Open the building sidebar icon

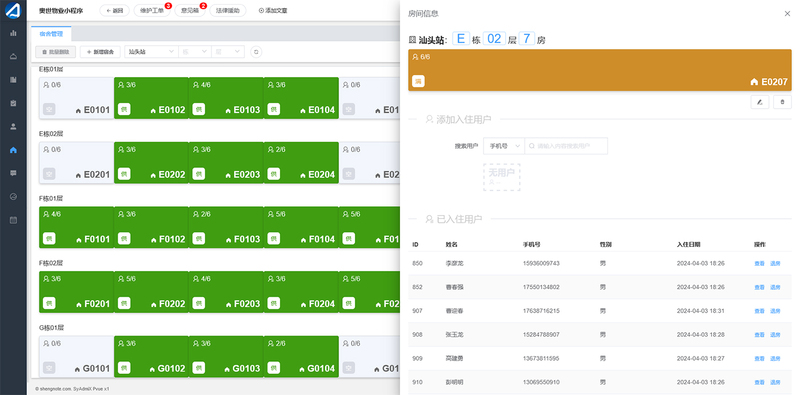tap(13, 80)
